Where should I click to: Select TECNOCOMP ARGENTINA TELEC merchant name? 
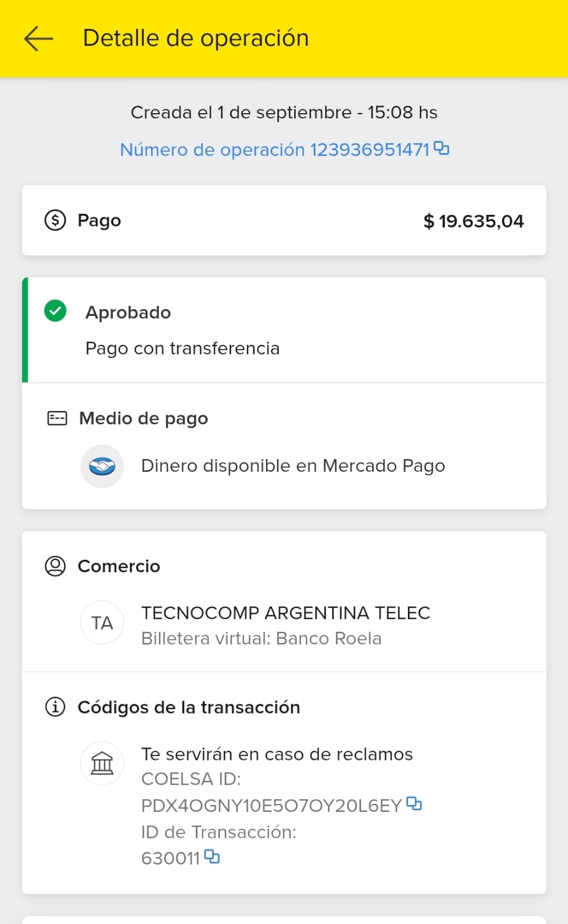click(285, 613)
